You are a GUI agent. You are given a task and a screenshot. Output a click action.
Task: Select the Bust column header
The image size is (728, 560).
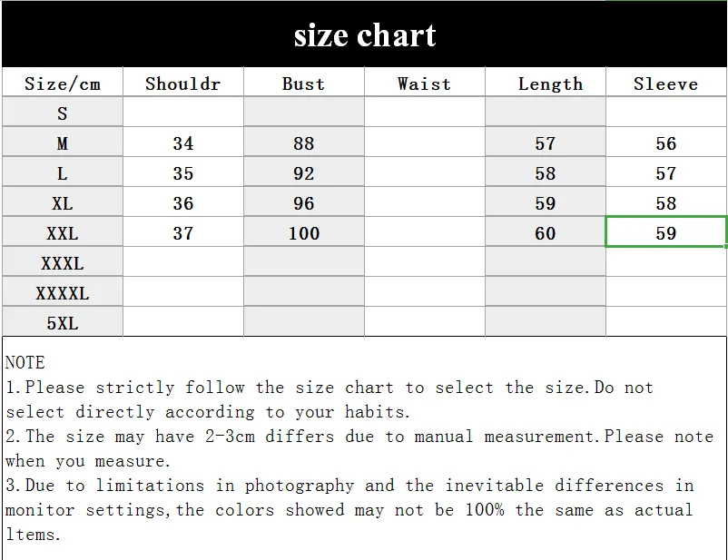tap(304, 82)
